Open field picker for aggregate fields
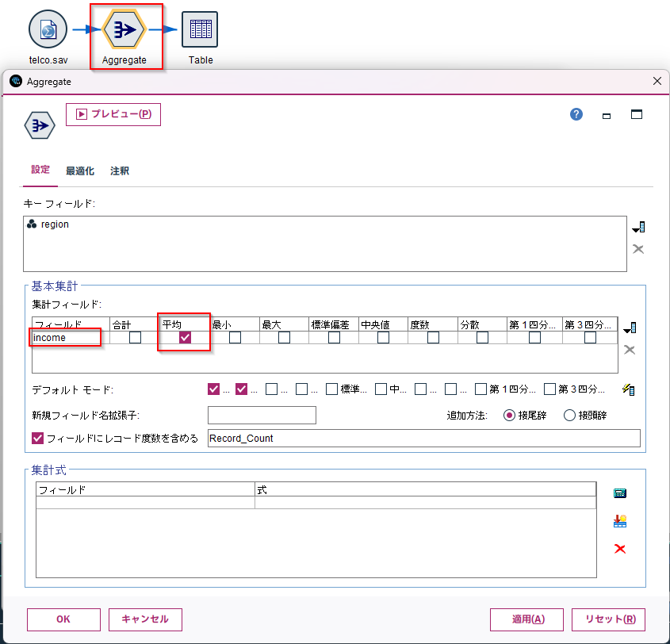The width and height of the screenshot is (670, 644). pos(630,328)
